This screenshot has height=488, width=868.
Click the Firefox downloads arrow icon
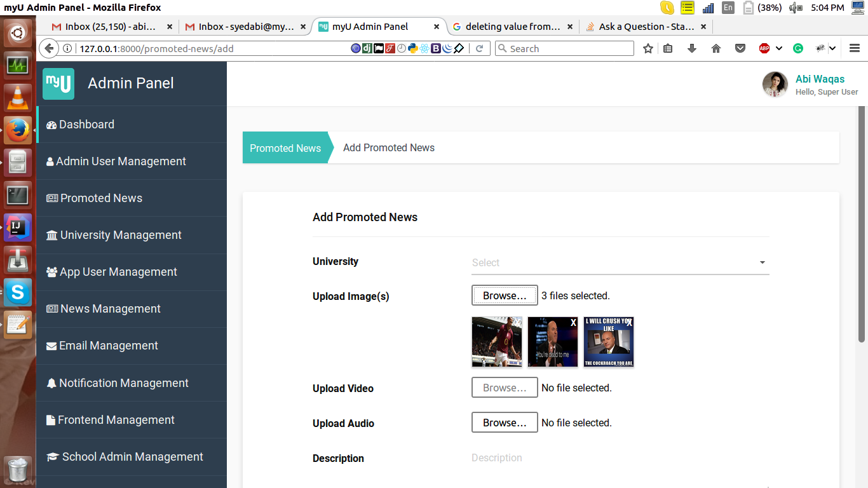click(692, 48)
